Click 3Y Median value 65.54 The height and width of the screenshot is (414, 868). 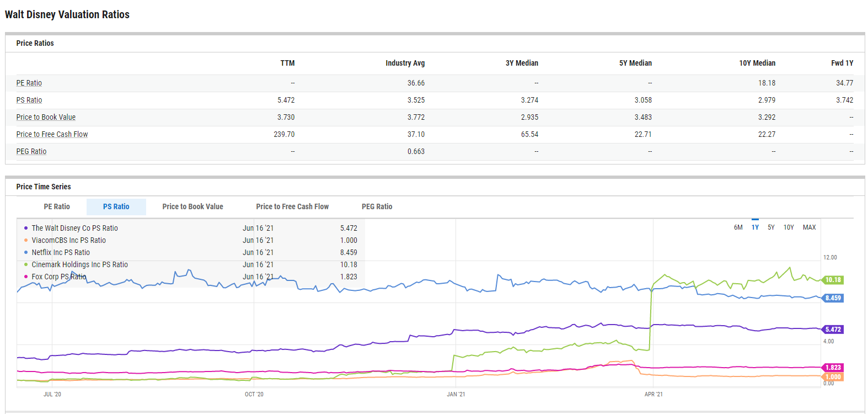pyautogui.click(x=529, y=134)
